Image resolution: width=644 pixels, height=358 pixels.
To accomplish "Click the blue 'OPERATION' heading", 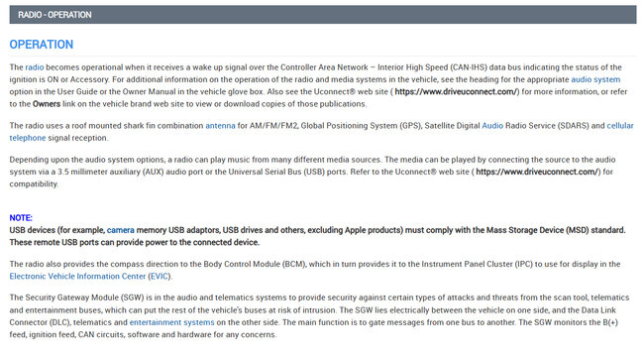I will coord(42,45).
